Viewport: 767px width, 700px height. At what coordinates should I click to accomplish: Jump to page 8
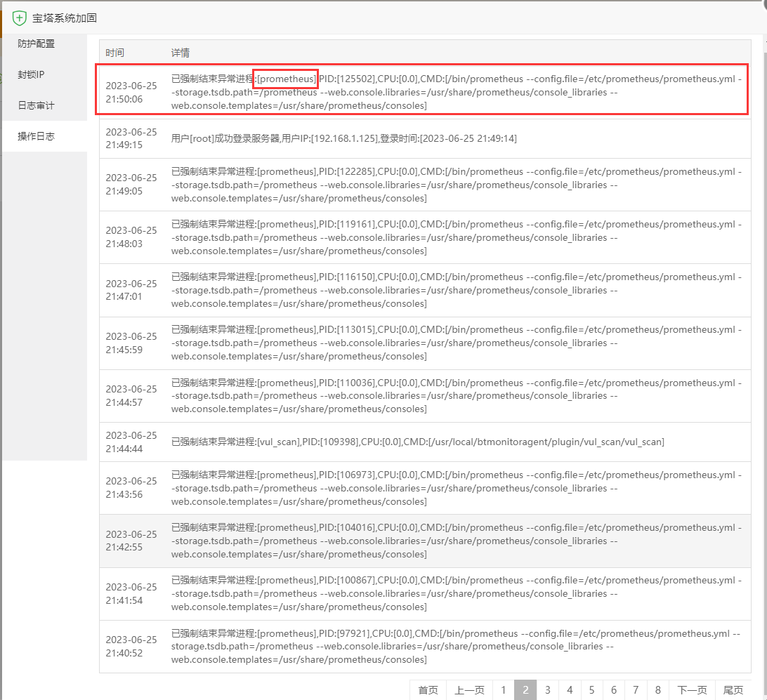(657, 690)
